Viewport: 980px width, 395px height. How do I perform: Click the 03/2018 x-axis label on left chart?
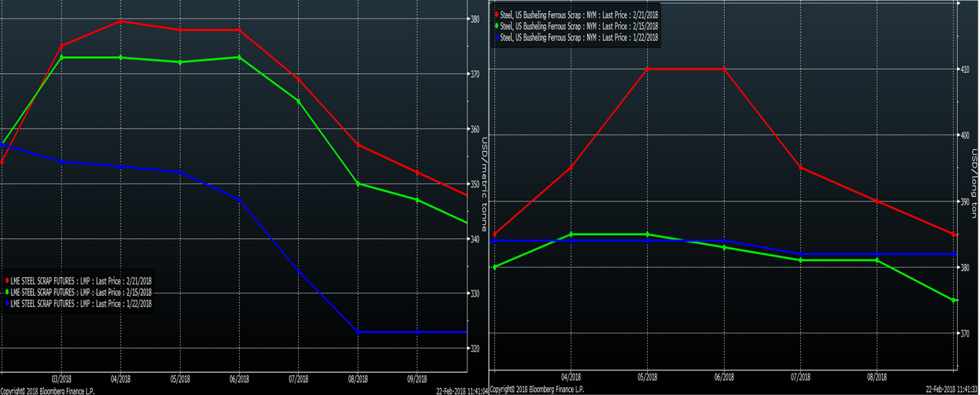[x=61, y=379]
